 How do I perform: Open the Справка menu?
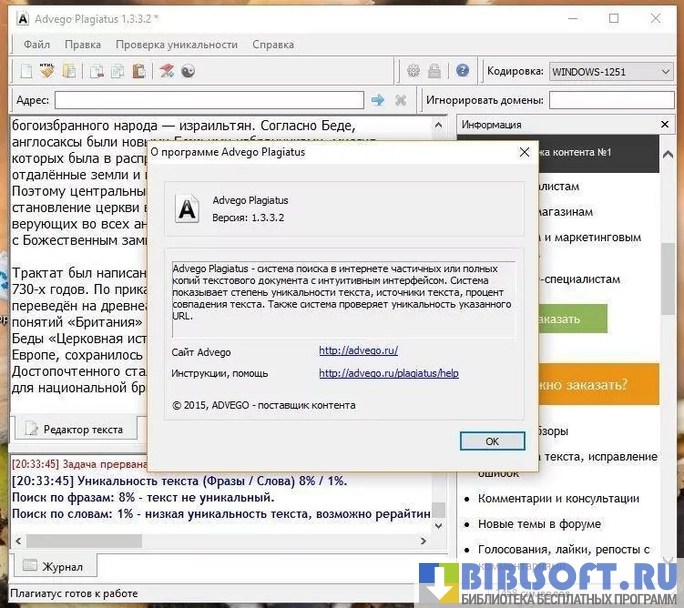273,44
